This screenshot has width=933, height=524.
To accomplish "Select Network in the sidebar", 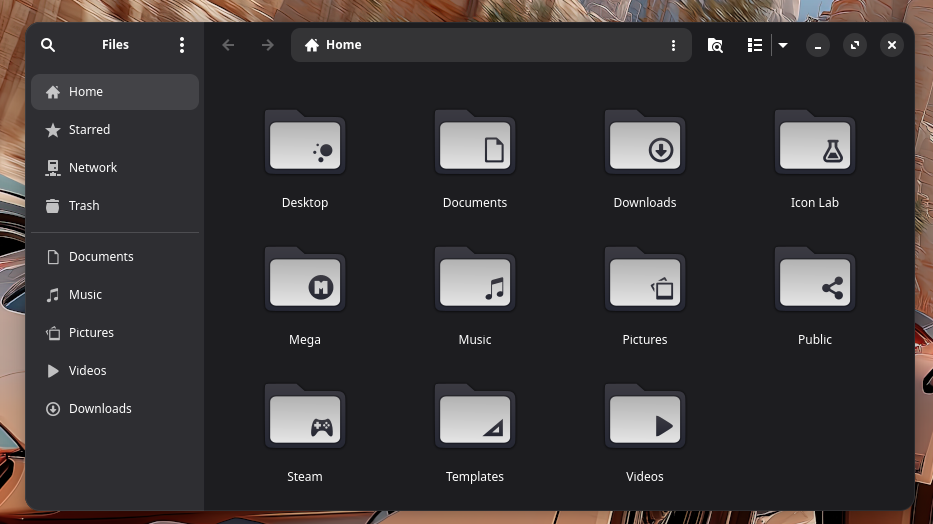I will [x=92, y=168].
